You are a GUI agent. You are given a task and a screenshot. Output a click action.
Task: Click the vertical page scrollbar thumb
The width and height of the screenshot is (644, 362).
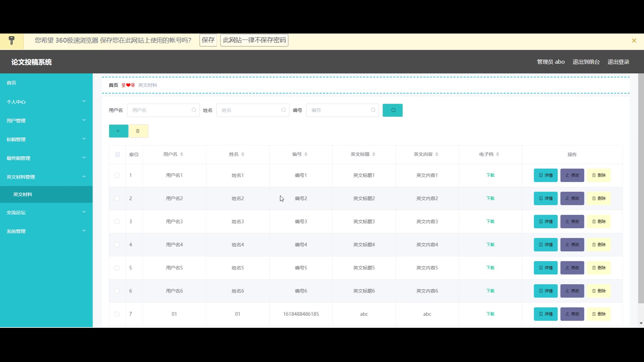tap(641, 188)
